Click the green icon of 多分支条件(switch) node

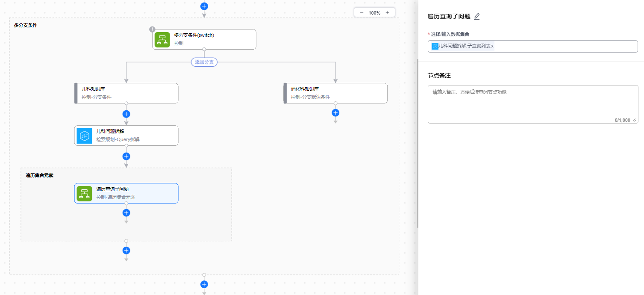(x=162, y=39)
